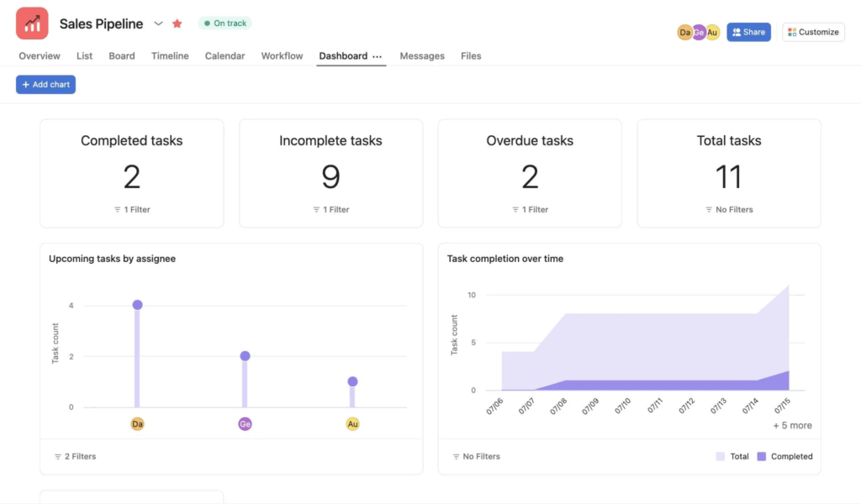Open Dashboard tab options ellipsis
This screenshot has width=861, height=504.
[x=377, y=56]
